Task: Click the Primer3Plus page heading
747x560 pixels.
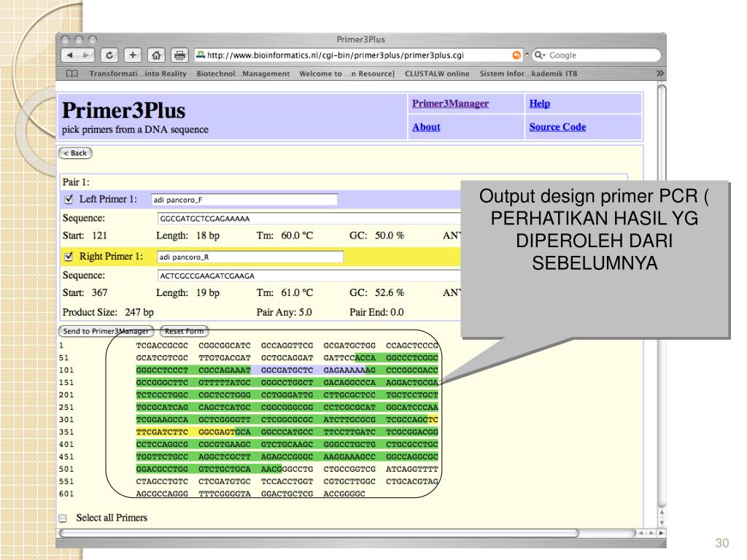Action: [124, 110]
